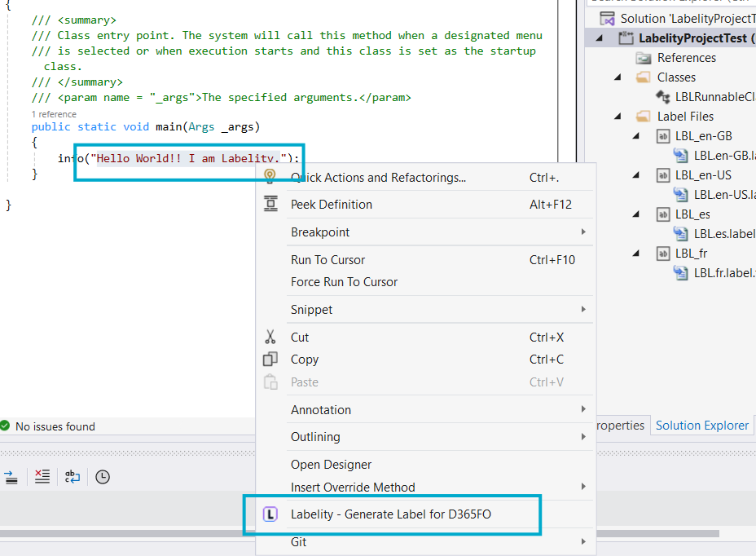Select the References node icon
This screenshot has height=556, width=756.
(x=644, y=59)
